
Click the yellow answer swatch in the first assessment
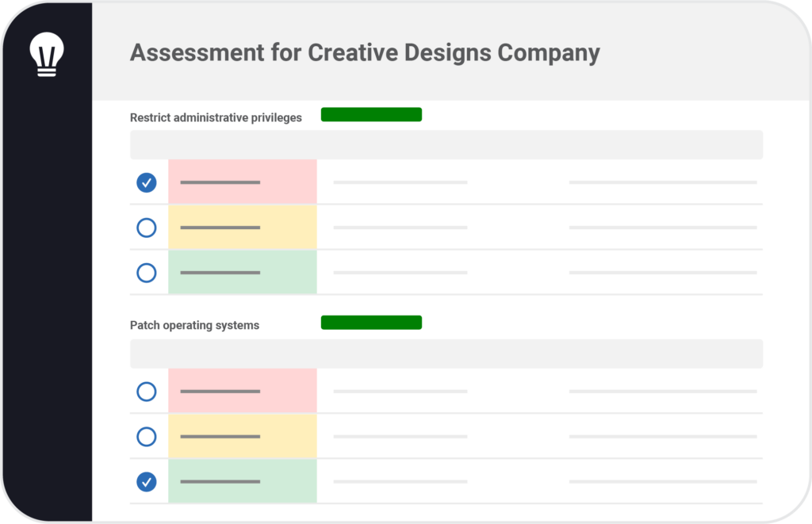click(242, 228)
